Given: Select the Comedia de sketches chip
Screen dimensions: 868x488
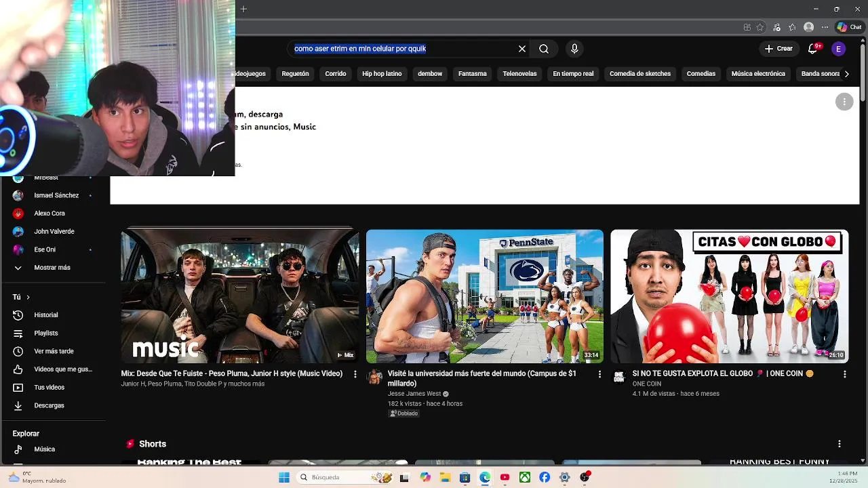Looking at the screenshot, I should click(640, 74).
